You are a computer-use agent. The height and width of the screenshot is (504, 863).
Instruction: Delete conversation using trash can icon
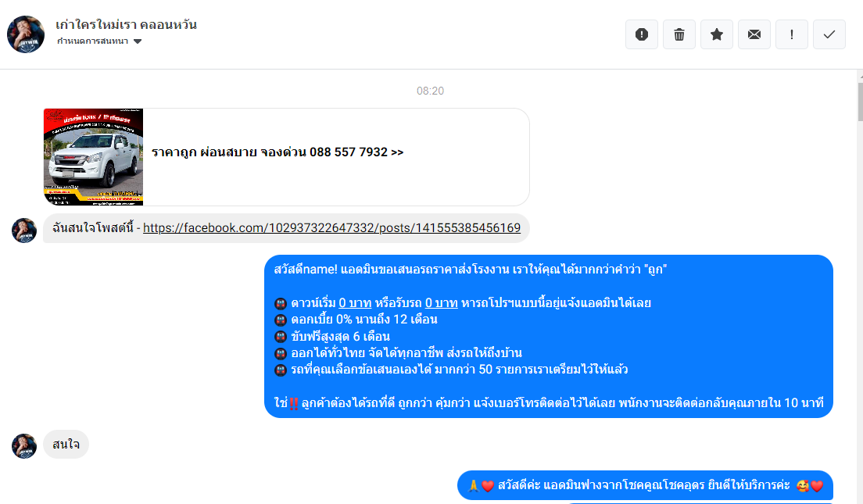tap(679, 34)
